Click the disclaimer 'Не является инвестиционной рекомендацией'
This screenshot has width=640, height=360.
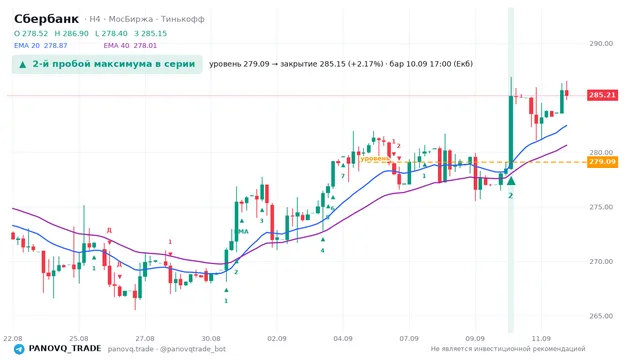point(508,349)
